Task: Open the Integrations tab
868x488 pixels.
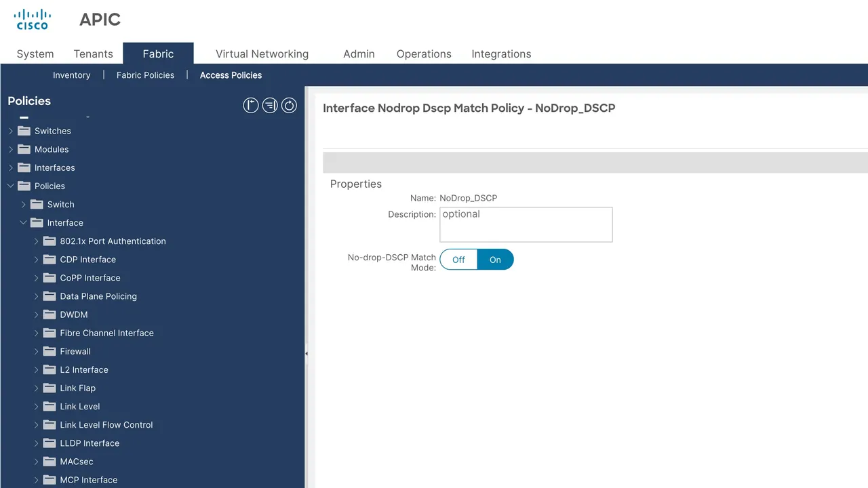Action: point(501,54)
